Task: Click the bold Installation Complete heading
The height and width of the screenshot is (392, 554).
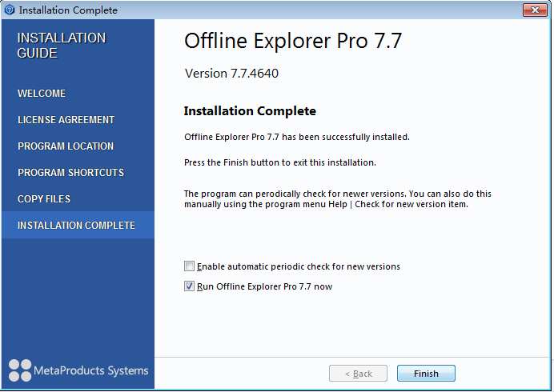Action: (x=250, y=111)
